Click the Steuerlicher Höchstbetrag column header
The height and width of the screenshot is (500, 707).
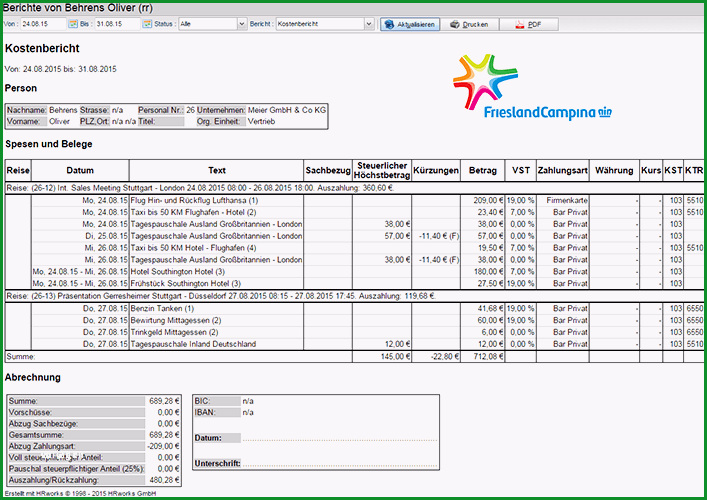(382, 170)
